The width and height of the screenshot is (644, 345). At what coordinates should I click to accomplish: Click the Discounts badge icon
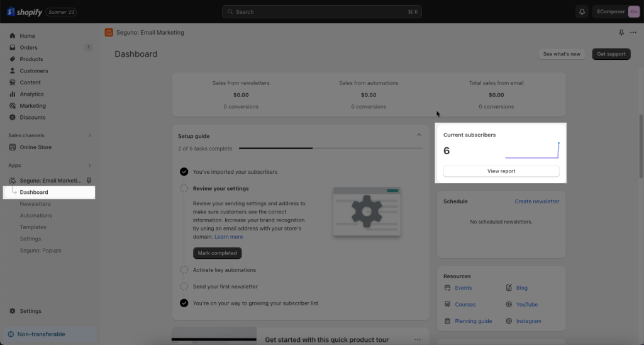pos(13,117)
